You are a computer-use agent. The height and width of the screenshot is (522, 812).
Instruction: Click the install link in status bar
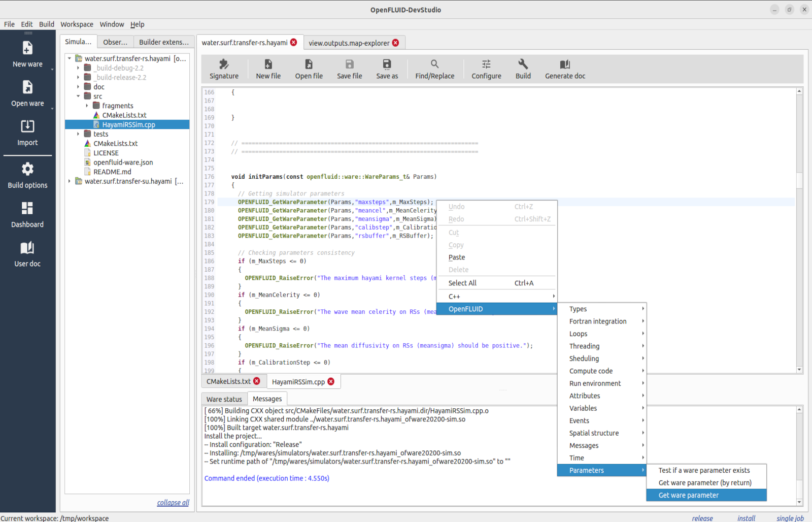coord(746,518)
